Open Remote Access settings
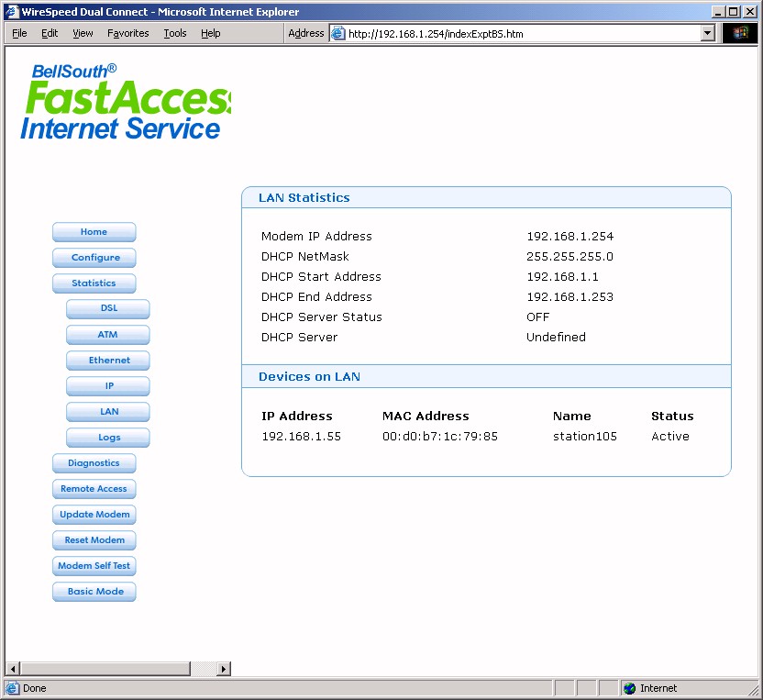Viewport: 763px width, 700px height. (x=94, y=489)
